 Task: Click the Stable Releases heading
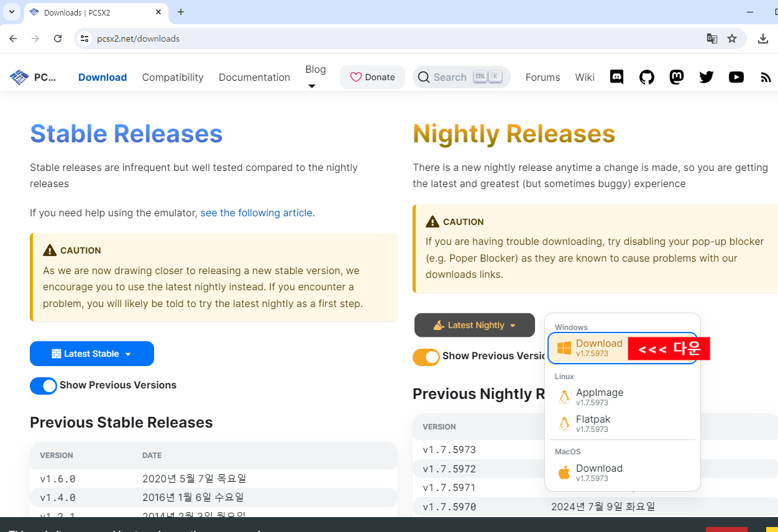[x=126, y=134]
